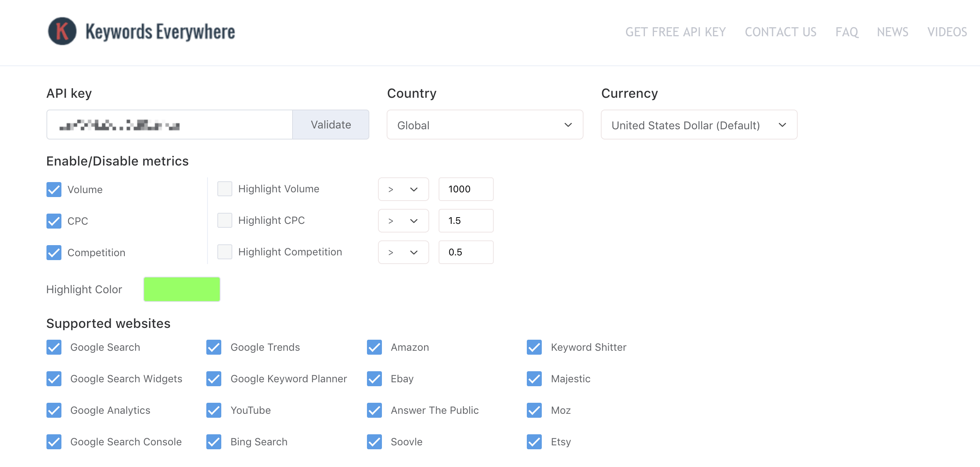
Task: Enable the Highlight Volume checkbox
Action: coord(225,189)
